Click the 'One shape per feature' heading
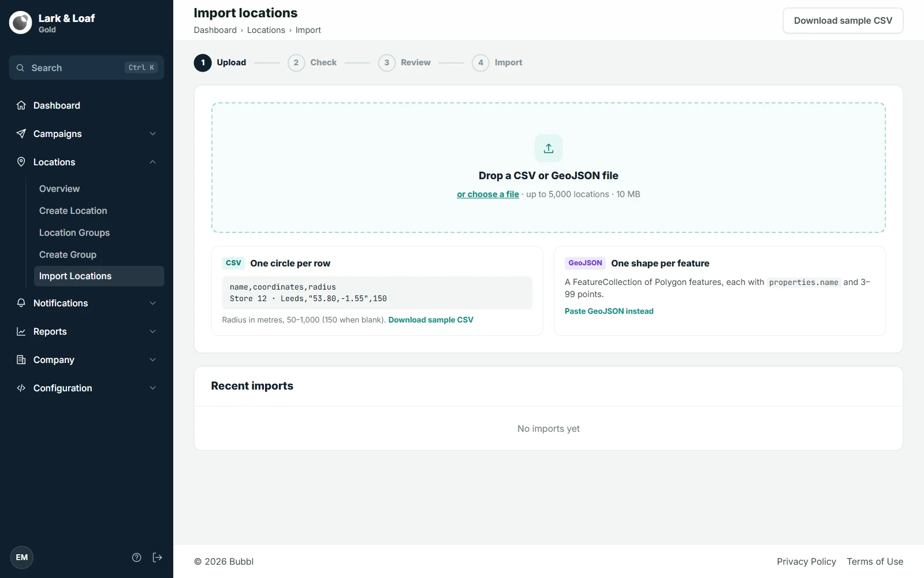The height and width of the screenshot is (578, 924). pos(660,263)
